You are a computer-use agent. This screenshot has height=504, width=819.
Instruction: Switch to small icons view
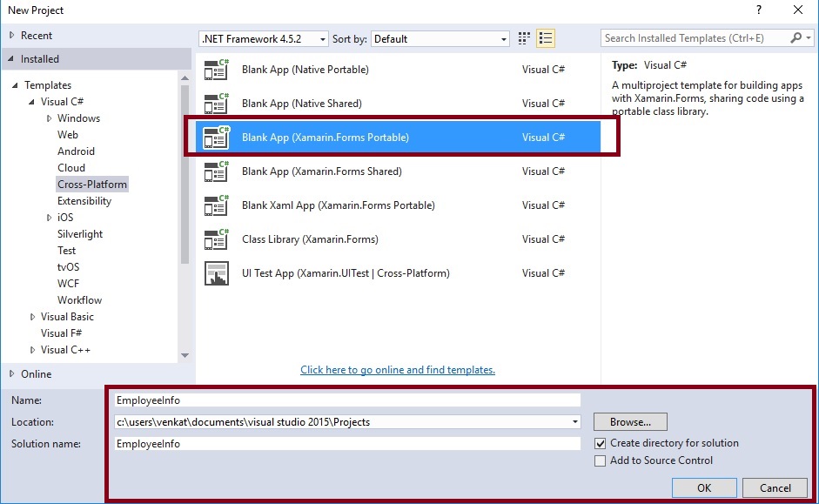pyautogui.click(x=524, y=38)
